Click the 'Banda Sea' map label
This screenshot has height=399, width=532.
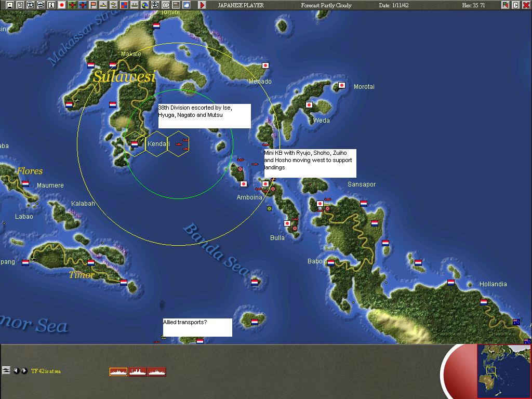click(x=217, y=249)
